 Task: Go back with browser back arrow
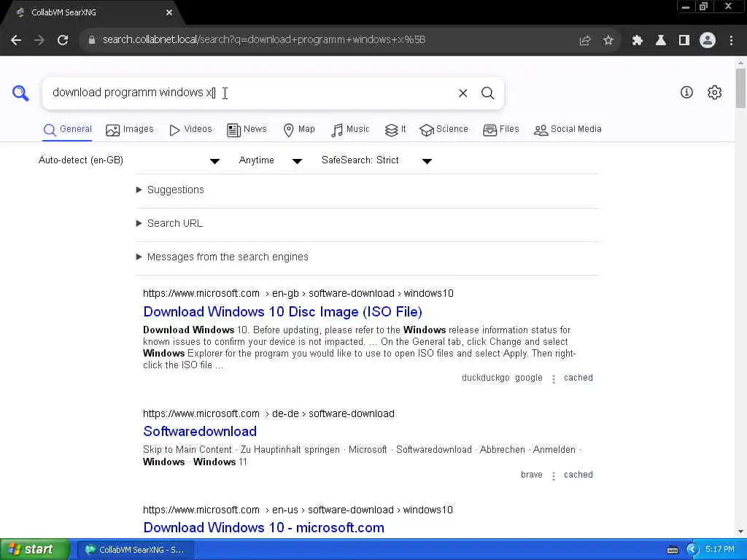pos(16,40)
